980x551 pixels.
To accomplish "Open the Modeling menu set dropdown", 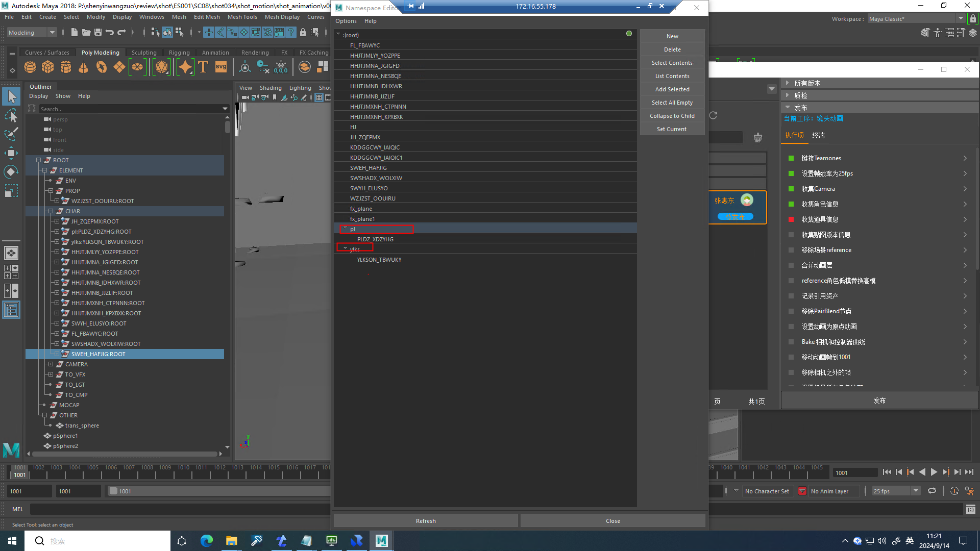I will pyautogui.click(x=32, y=33).
